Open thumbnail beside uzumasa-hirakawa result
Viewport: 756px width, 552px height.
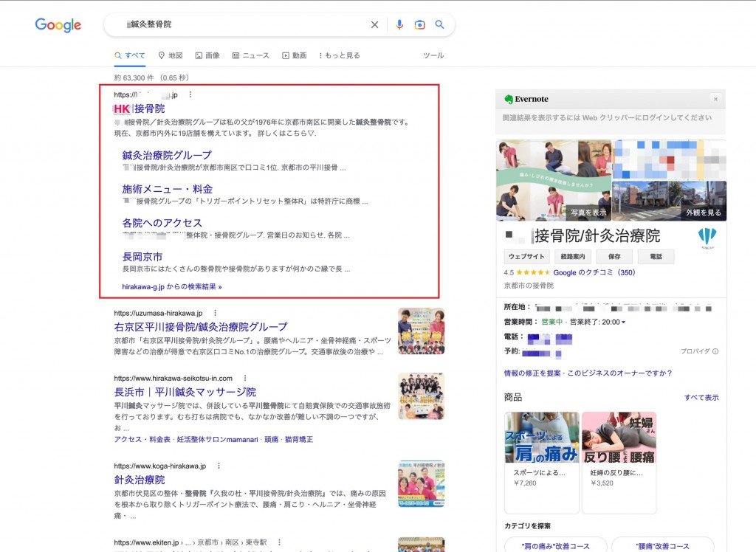pos(422,331)
